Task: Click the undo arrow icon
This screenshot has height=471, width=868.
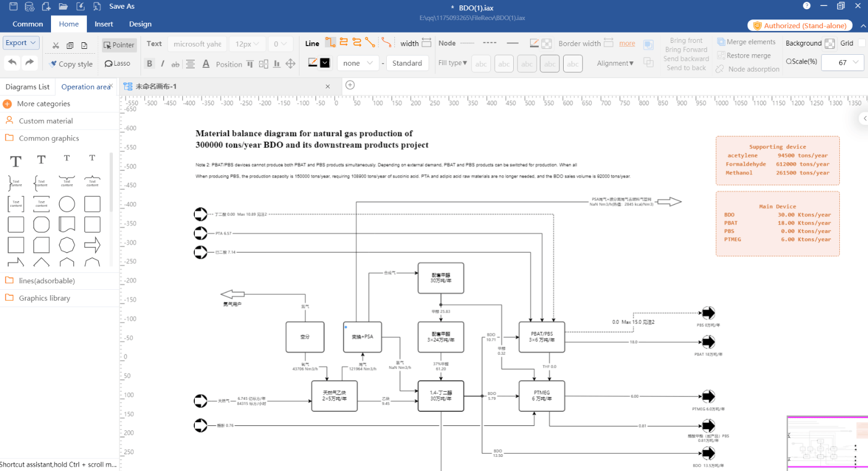Action: 12,62
